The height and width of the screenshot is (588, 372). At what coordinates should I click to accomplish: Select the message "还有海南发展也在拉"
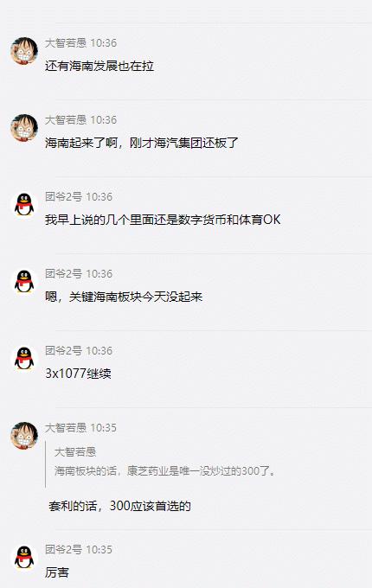pos(99,66)
